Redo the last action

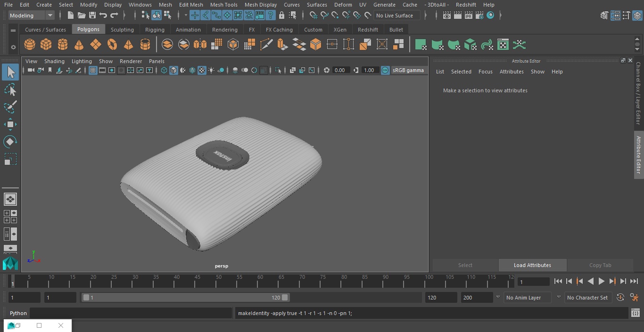tap(114, 16)
